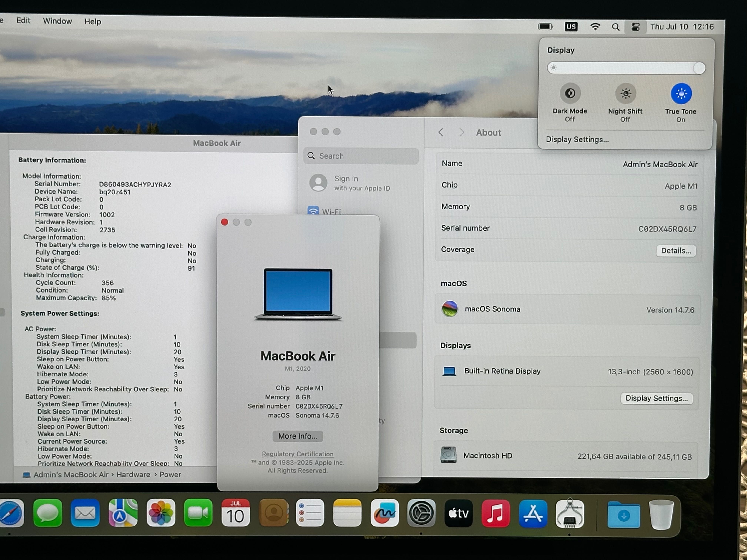Open Trash in the Dock
747x560 pixels.
[x=661, y=515]
